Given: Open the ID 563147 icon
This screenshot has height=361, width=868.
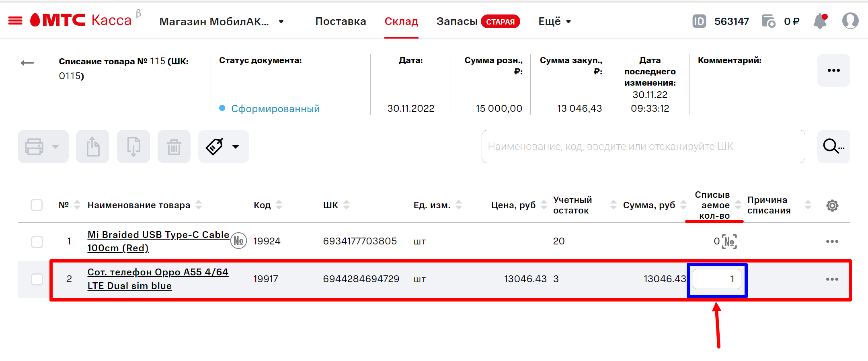Looking at the screenshot, I should pos(699,21).
